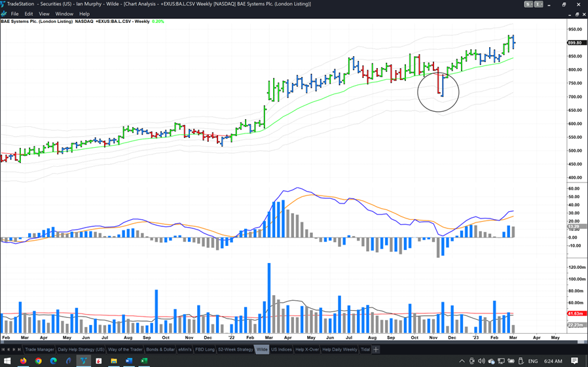
Task: Switch to the US Indices tab
Action: (x=282, y=349)
